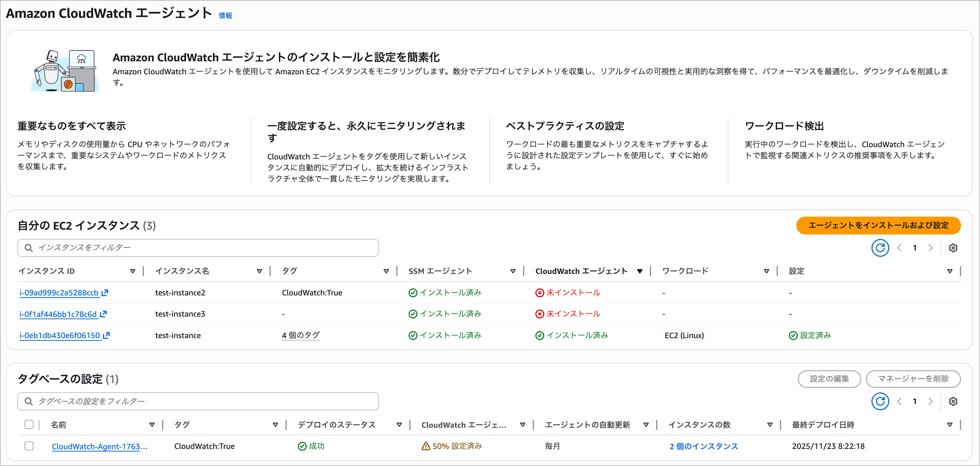Viewport: 980px width, 466px height.
Task: Go to previous page of tag-based settings
Action: [x=899, y=401]
